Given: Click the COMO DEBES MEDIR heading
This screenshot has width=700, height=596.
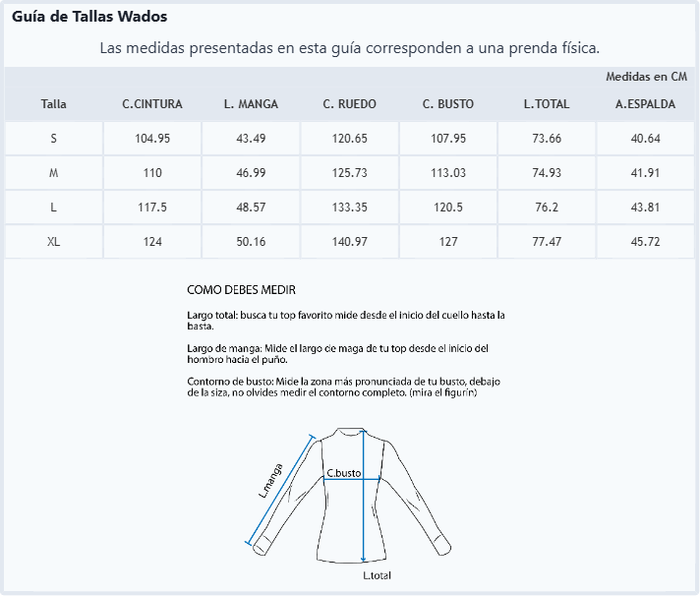Looking at the screenshot, I should click(241, 290).
